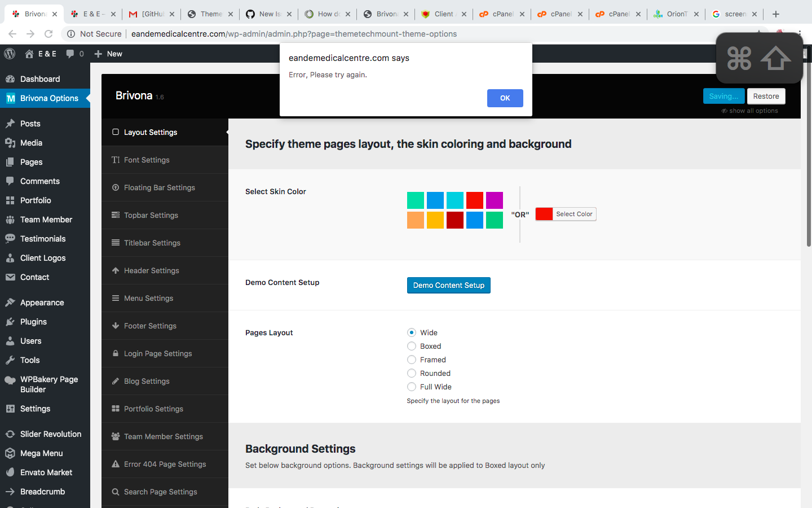Image resolution: width=812 pixels, height=508 pixels.
Task: Open Search Page Settings tab
Action: tap(165, 492)
